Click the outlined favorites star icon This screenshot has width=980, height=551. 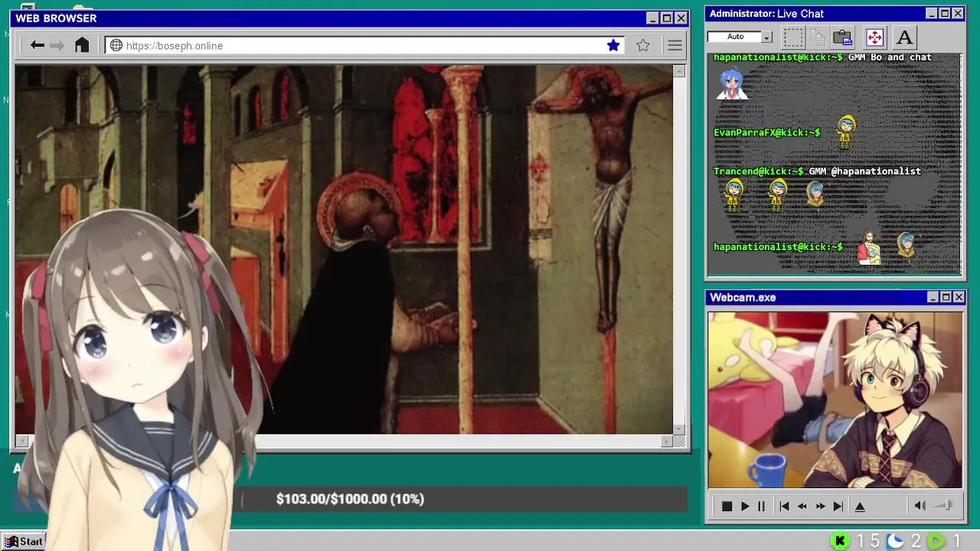(643, 45)
